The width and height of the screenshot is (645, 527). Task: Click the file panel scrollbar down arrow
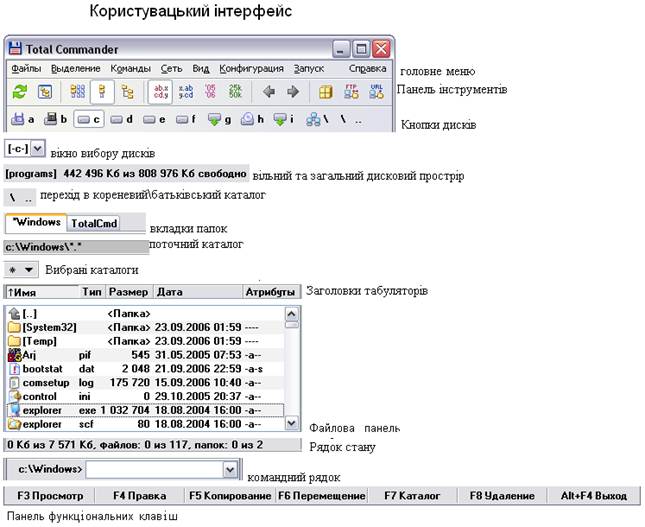click(x=292, y=423)
